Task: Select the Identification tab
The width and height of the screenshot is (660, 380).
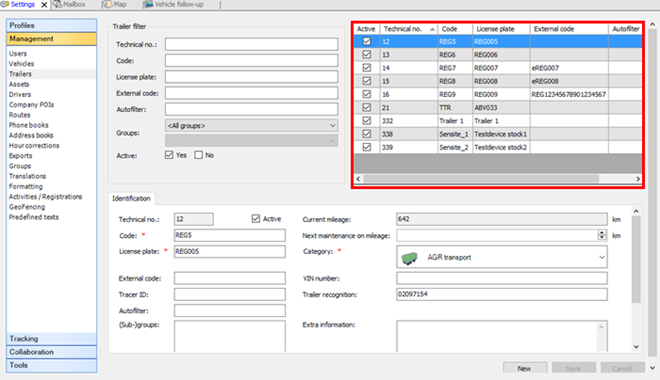Action: [x=131, y=199]
